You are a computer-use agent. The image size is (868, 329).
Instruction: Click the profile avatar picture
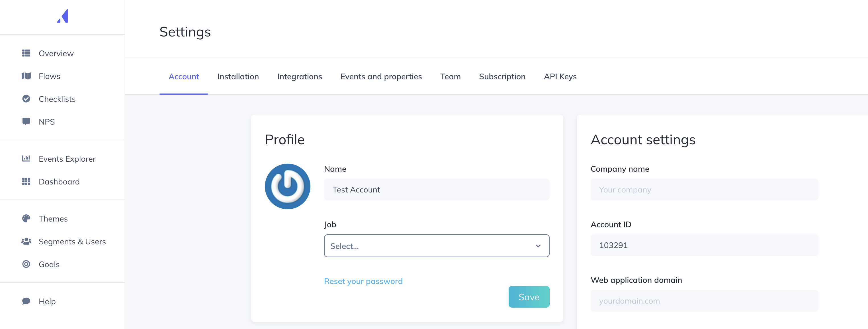[x=287, y=186]
